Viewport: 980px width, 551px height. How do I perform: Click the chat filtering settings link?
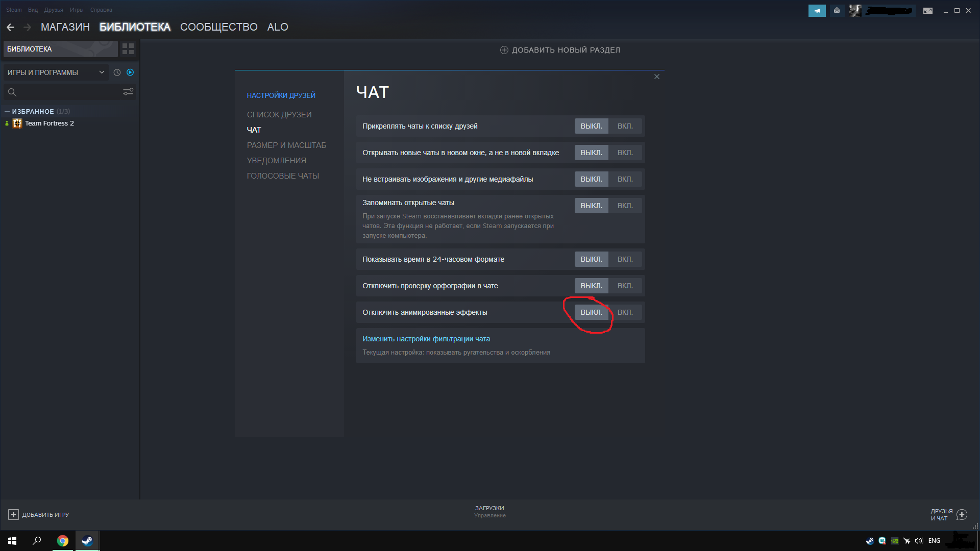coord(426,339)
